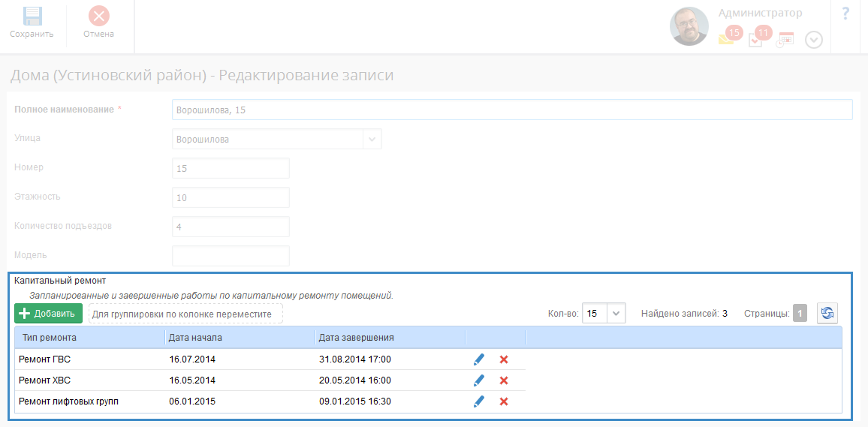This screenshot has width=868, height=427.
Task: Open the calendar reminders icon
Action: coord(785,40)
